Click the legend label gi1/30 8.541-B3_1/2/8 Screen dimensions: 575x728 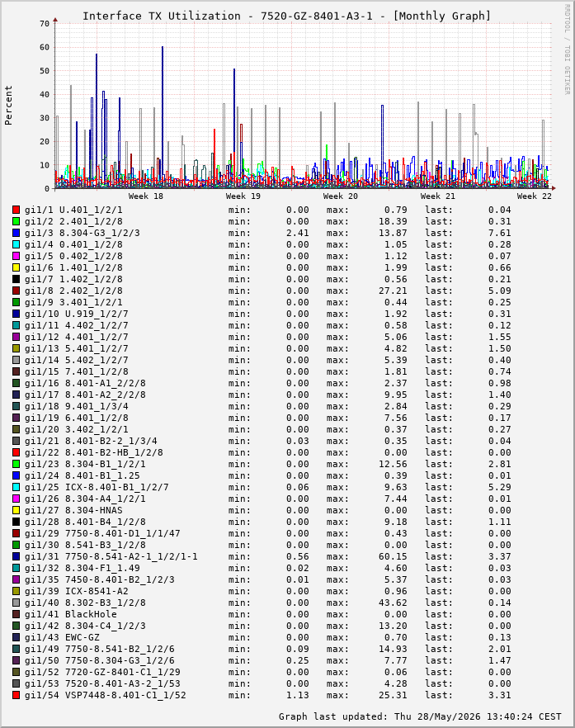(x=85, y=545)
